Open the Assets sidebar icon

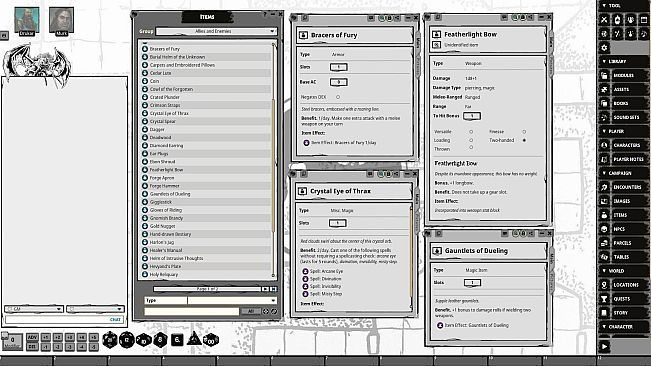point(604,89)
